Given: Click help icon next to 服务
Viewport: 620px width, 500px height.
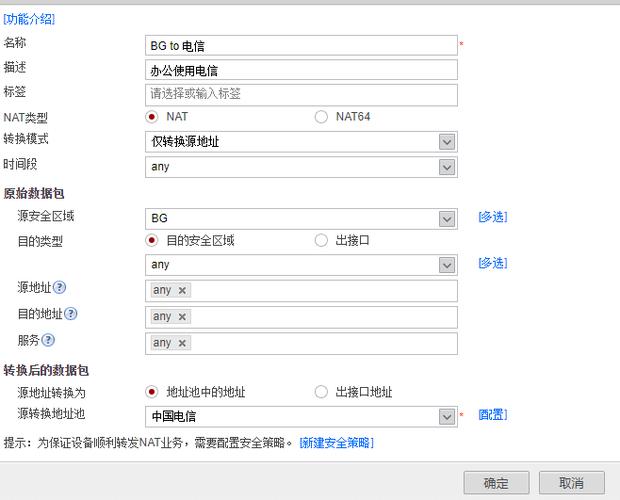Looking at the screenshot, I should coord(48,340).
